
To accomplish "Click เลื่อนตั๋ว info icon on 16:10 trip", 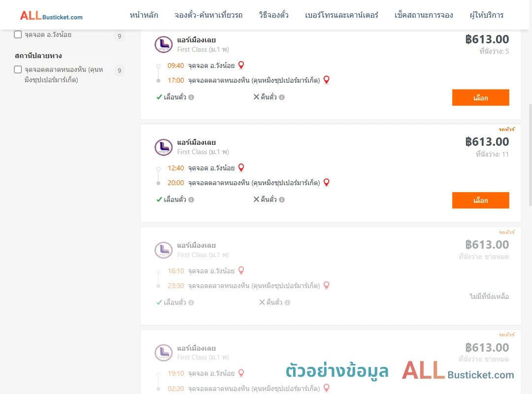I will (x=191, y=303).
